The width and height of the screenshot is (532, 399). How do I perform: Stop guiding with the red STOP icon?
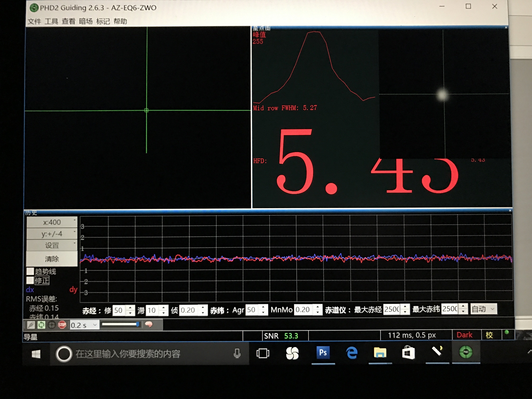62,325
